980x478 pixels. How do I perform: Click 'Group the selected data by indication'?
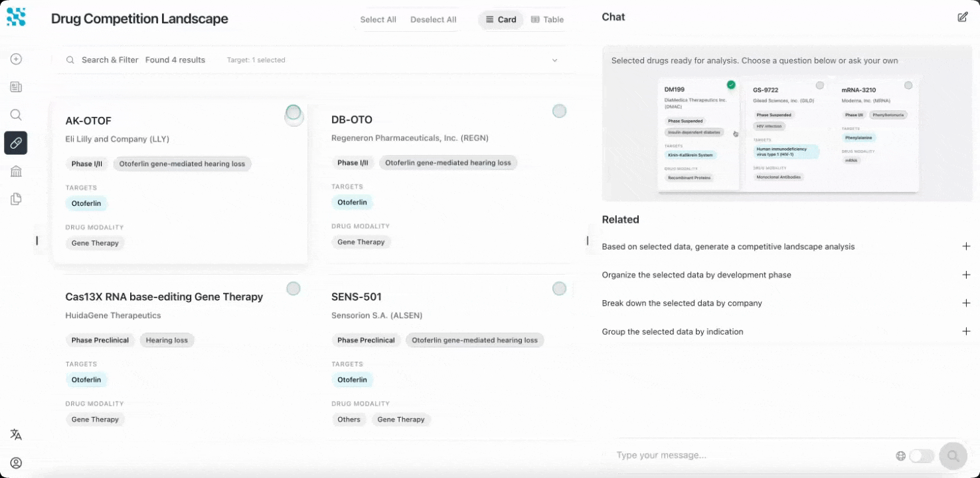coord(673,331)
